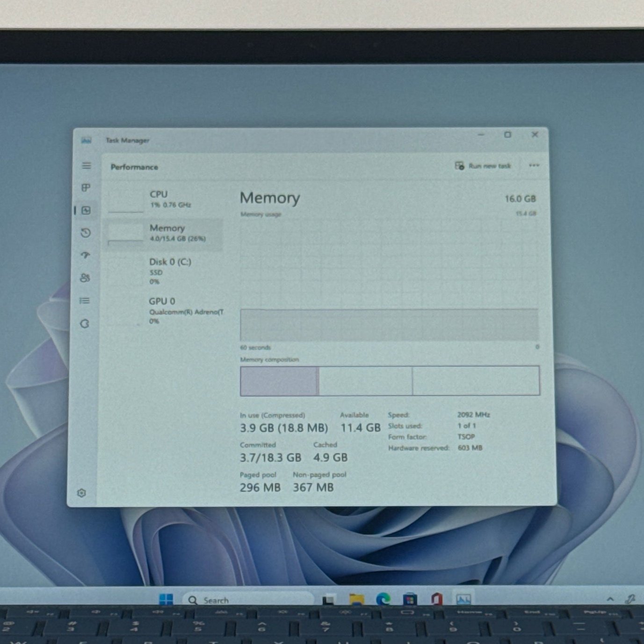Maximize the Task Manager window

(x=507, y=135)
